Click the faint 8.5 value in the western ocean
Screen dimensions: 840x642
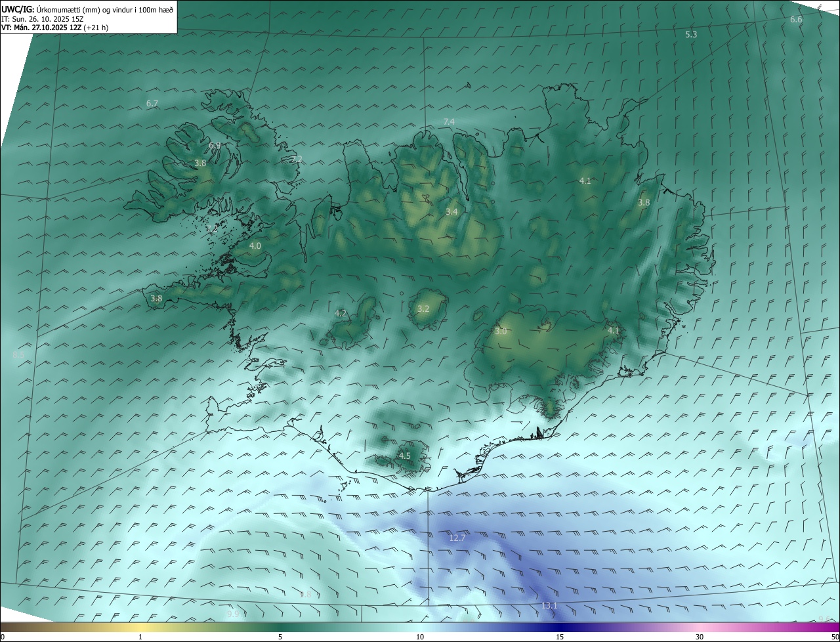[x=18, y=355]
